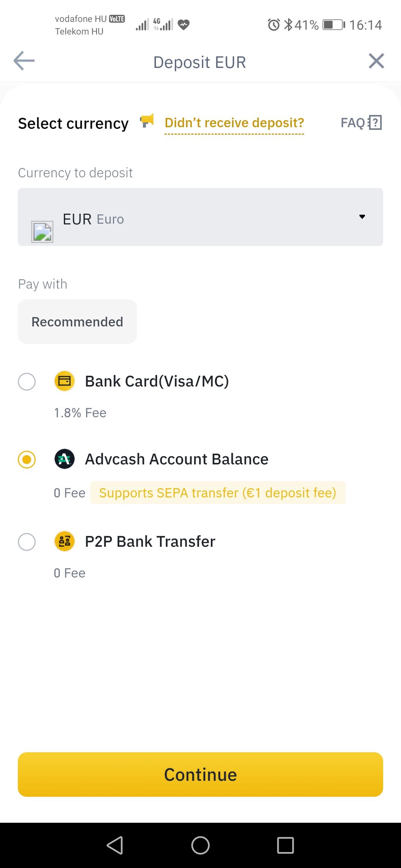Tap the Continue button
This screenshot has height=868, width=401.
[x=200, y=775]
